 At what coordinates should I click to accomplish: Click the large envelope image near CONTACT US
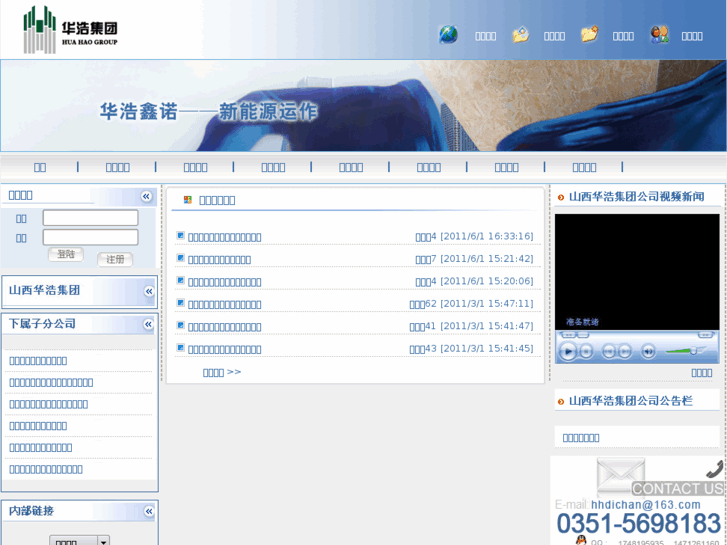620,477
